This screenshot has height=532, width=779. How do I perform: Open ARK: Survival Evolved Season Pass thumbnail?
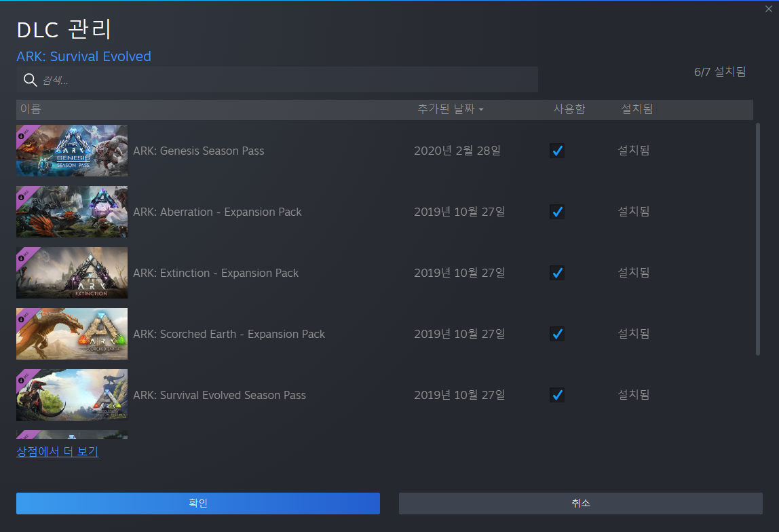[72, 395]
